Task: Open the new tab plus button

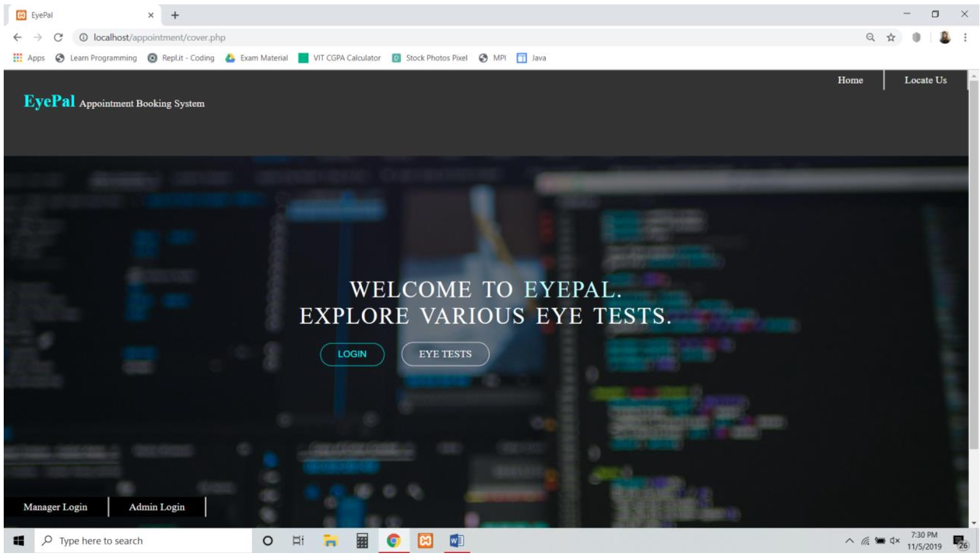Action: click(x=175, y=15)
